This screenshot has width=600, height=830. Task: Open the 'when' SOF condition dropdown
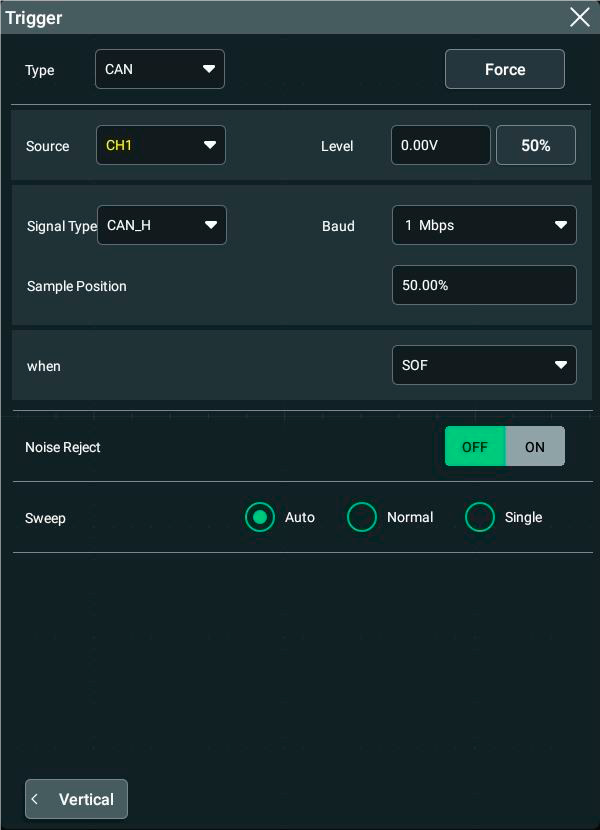[x=484, y=365]
